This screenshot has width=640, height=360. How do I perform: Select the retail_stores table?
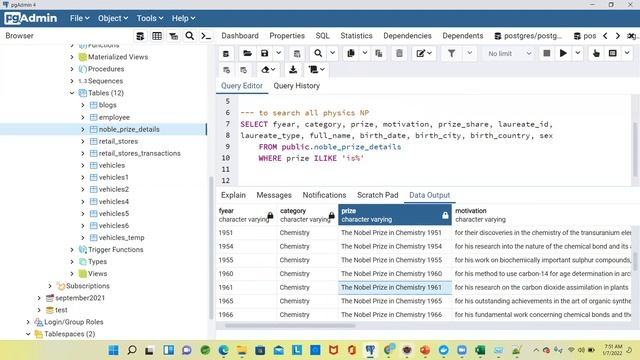coord(118,141)
